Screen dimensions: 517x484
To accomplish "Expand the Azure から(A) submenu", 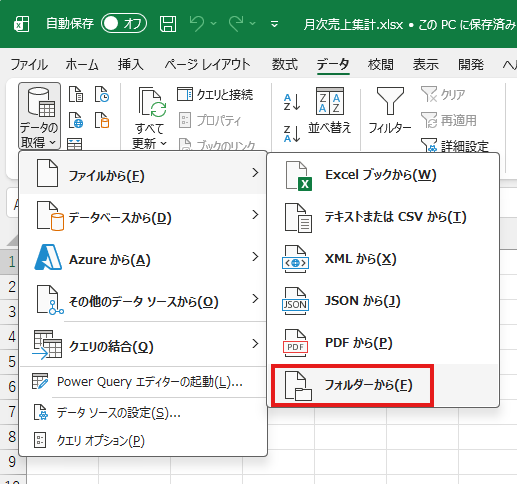I will (143, 258).
